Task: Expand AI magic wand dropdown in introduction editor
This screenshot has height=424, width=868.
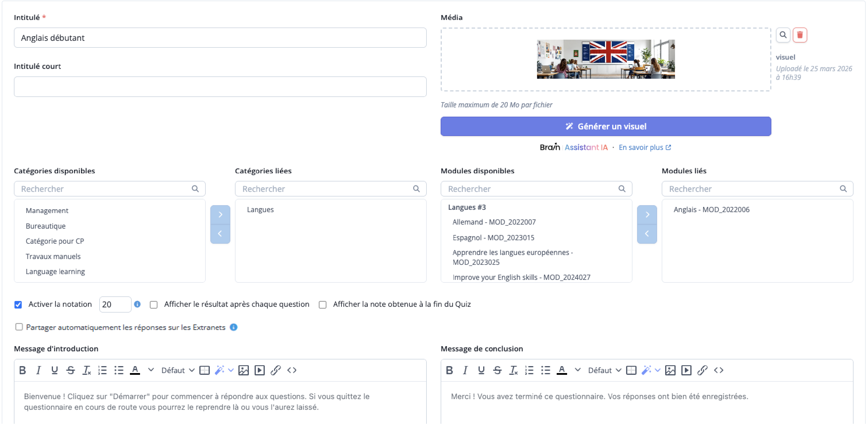Action: click(231, 370)
